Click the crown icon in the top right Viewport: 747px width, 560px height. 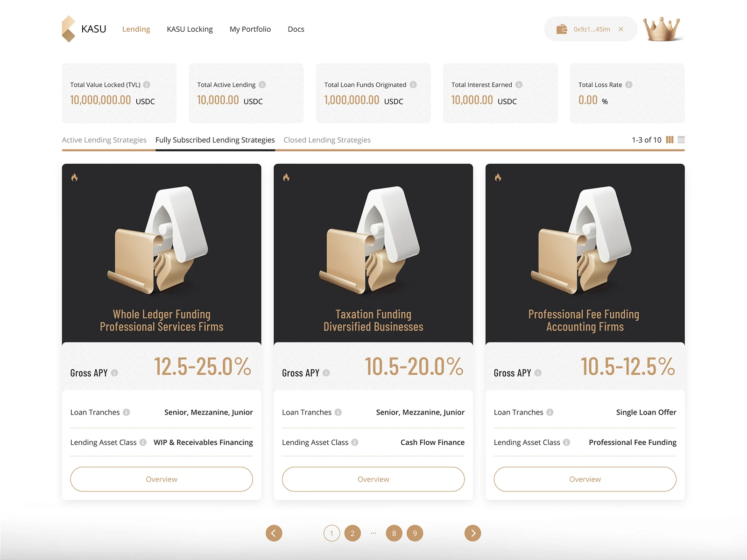point(662,28)
